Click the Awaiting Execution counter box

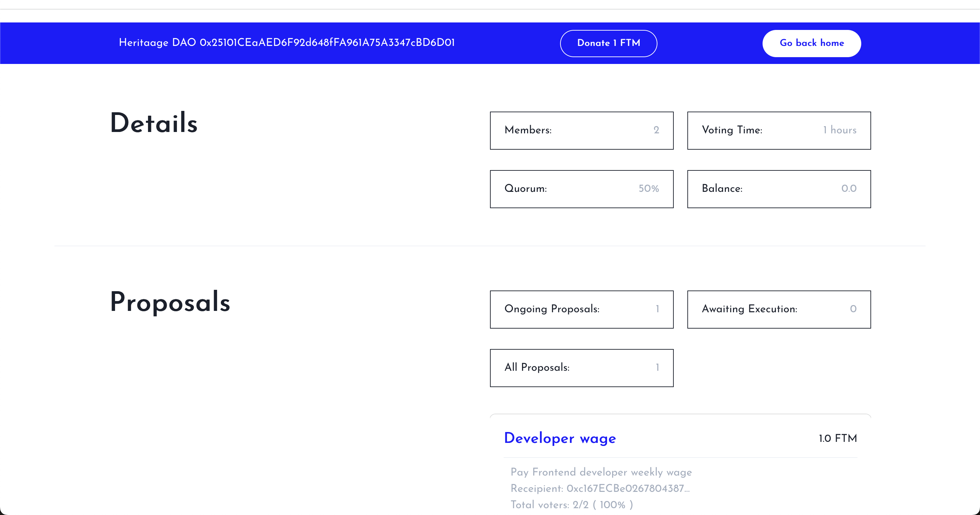pyautogui.click(x=778, y=309)
